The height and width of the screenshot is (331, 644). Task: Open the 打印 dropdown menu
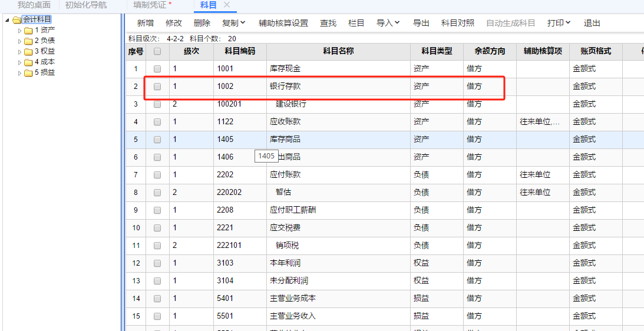pos(559,23)
